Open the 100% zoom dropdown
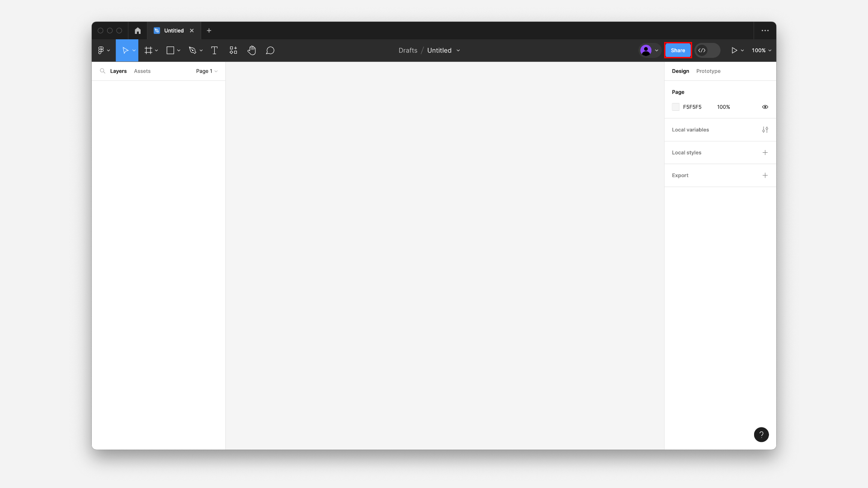This screenshot has width=868, height=488. (x=761, y=51)
